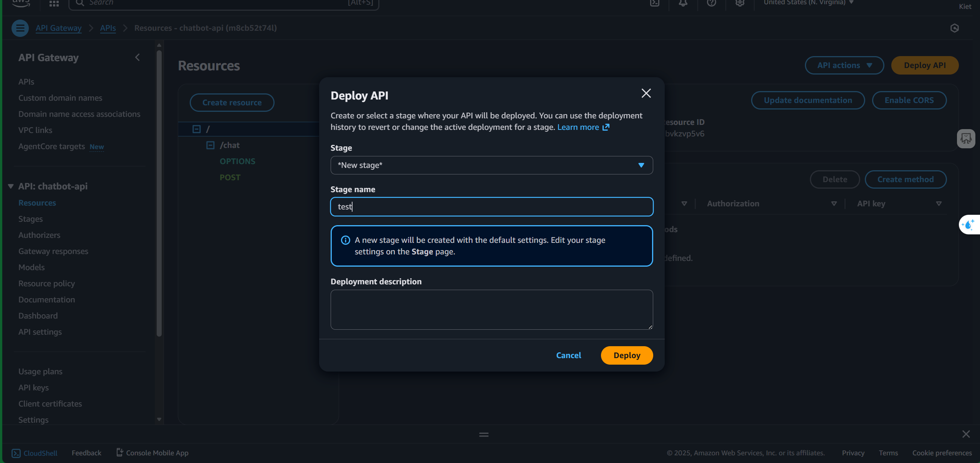Close the Deploy API dialog
This screenshot has height=463, width=980.
(x=646, y=93)
